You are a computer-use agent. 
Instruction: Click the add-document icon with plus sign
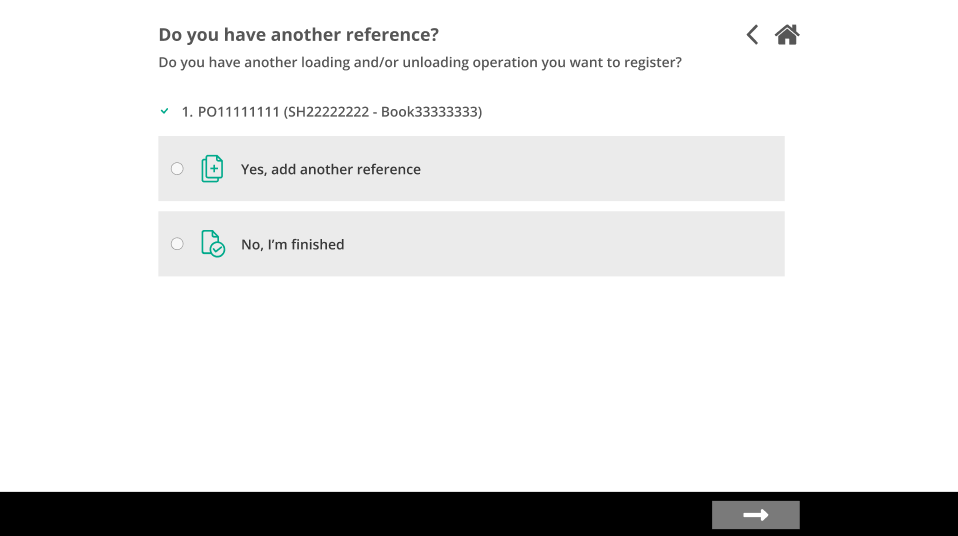[212, 169]
